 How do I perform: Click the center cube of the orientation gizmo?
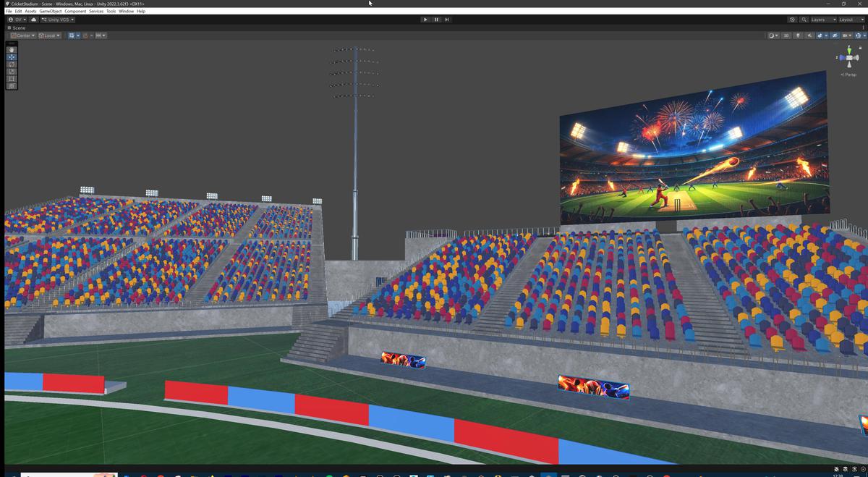click(849, 58)
